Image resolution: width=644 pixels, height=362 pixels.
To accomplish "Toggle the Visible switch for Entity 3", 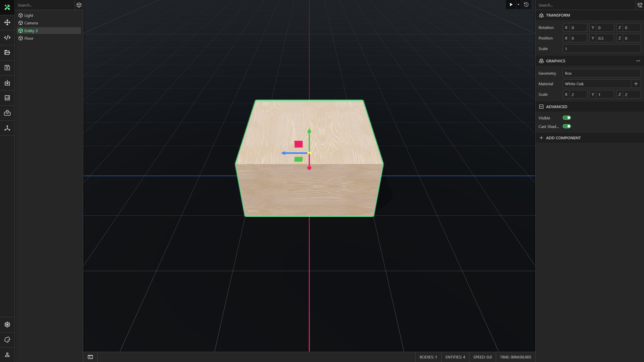I will pyautogui.click(x=566, y=118).
